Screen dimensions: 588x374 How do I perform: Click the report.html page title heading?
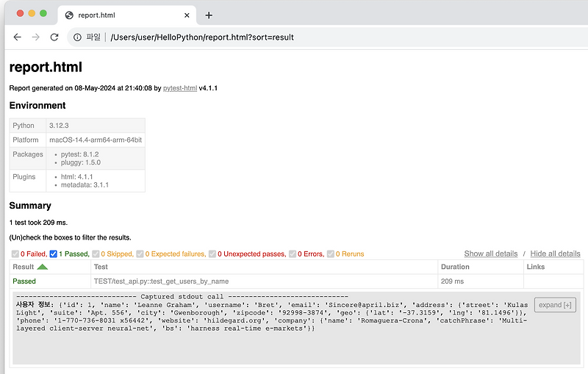46,67
